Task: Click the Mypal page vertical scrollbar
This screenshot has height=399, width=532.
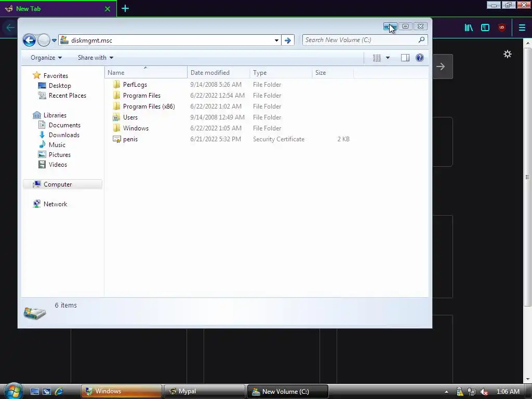Action: coord(527,177)
